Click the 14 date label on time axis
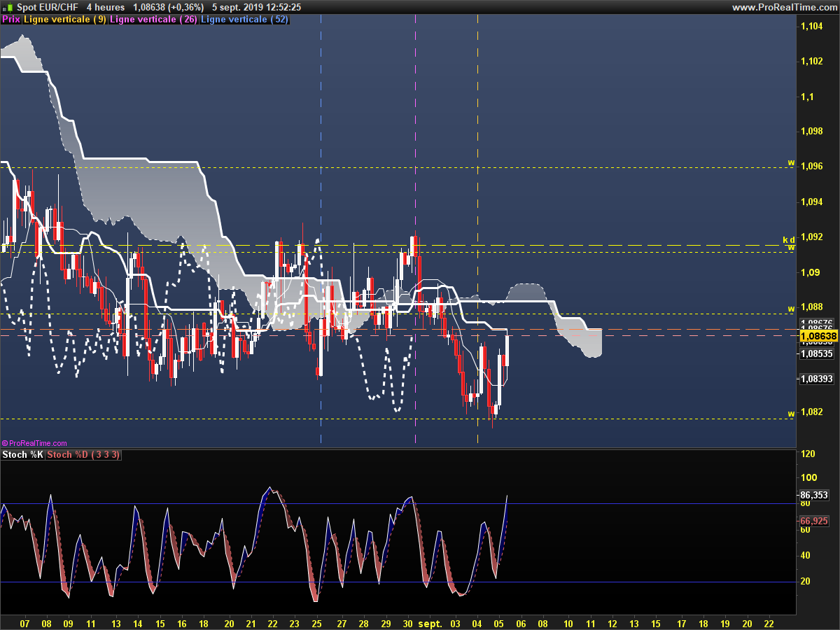840x630 pixels. click(x=139, y=623)
